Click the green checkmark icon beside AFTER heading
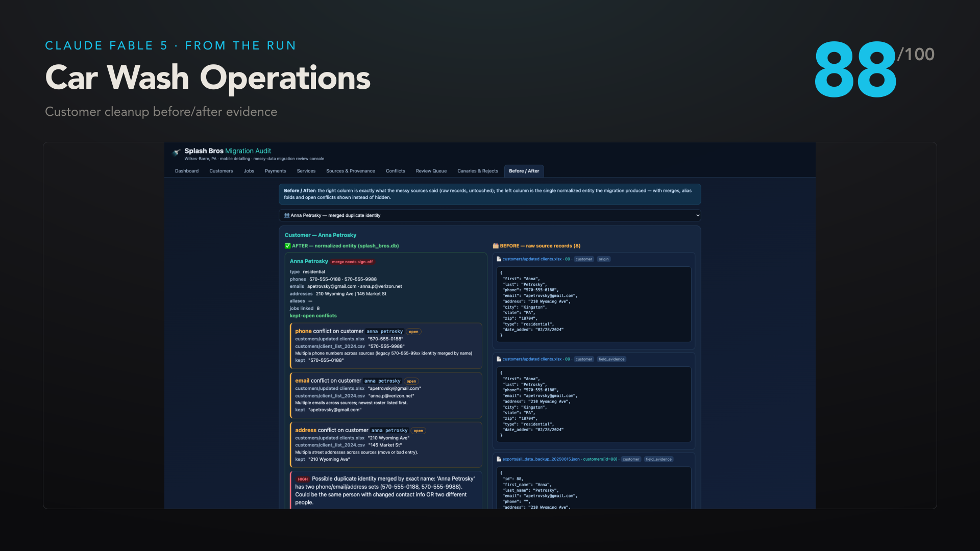 287,246
